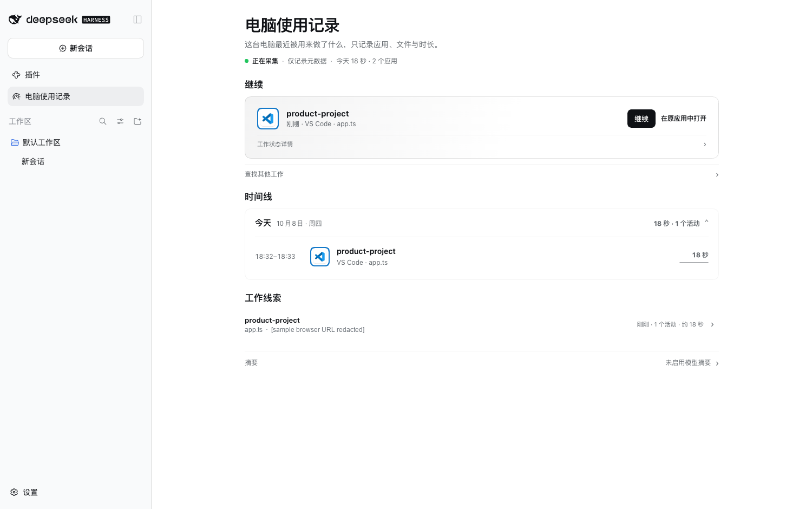This screenshot has width=812, height=509.
Task: Open workspace filter settings icon
Action: pyautogui.click(x=120, y=121)
